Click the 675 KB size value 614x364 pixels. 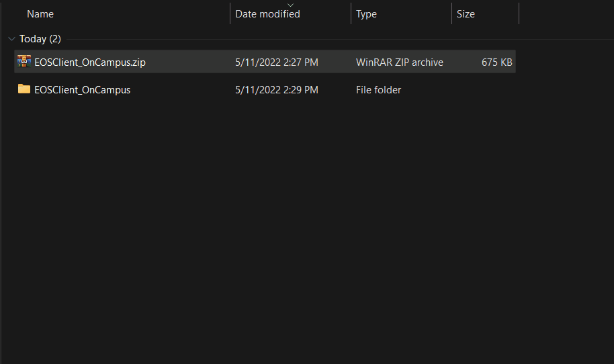coord(496,62)
